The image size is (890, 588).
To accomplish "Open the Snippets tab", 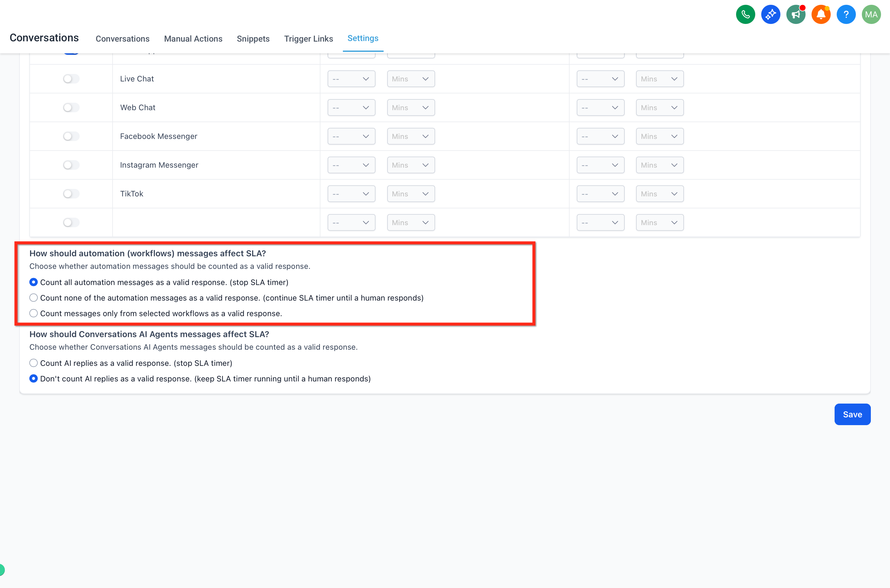I will coord(253,39).
